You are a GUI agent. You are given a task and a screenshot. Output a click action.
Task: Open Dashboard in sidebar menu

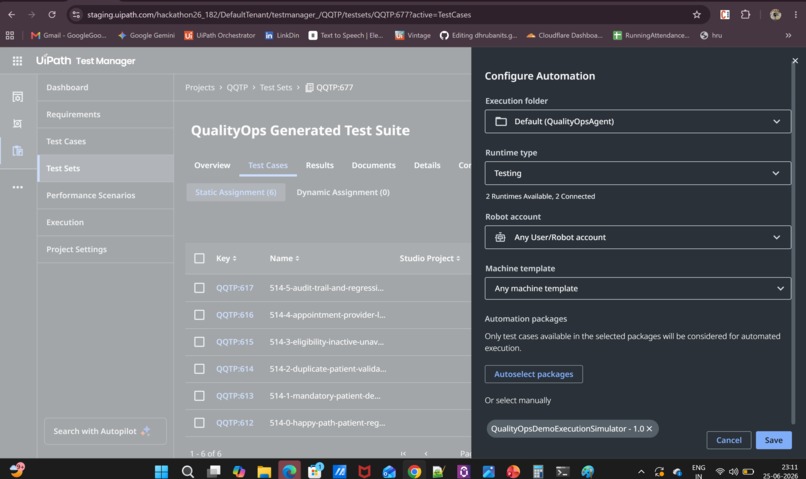tap(105, 87)
